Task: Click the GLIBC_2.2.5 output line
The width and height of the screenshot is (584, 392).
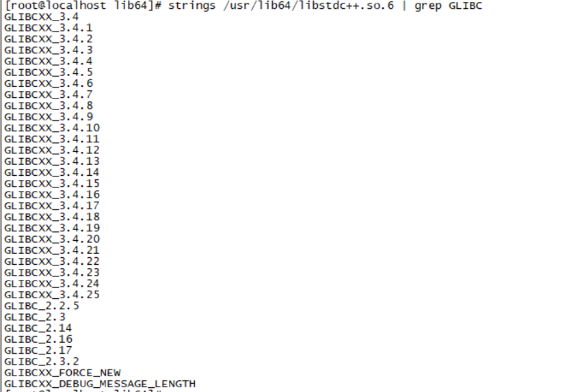Action: coord(42,306)
